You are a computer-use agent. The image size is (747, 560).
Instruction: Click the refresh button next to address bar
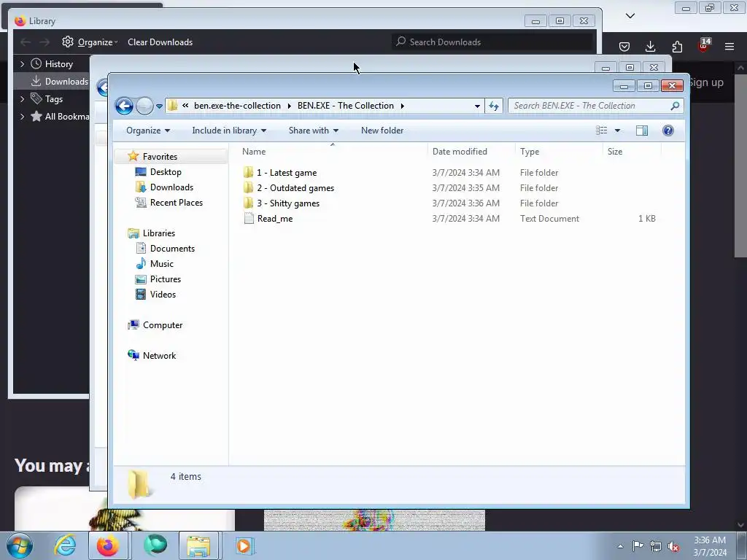pos(494,106)
